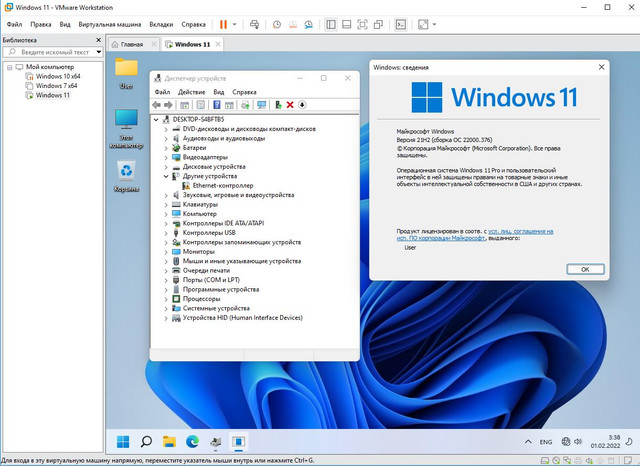Open Этот компьютер desktop icon
Viewport: 640px width, 466px height.
126,129
